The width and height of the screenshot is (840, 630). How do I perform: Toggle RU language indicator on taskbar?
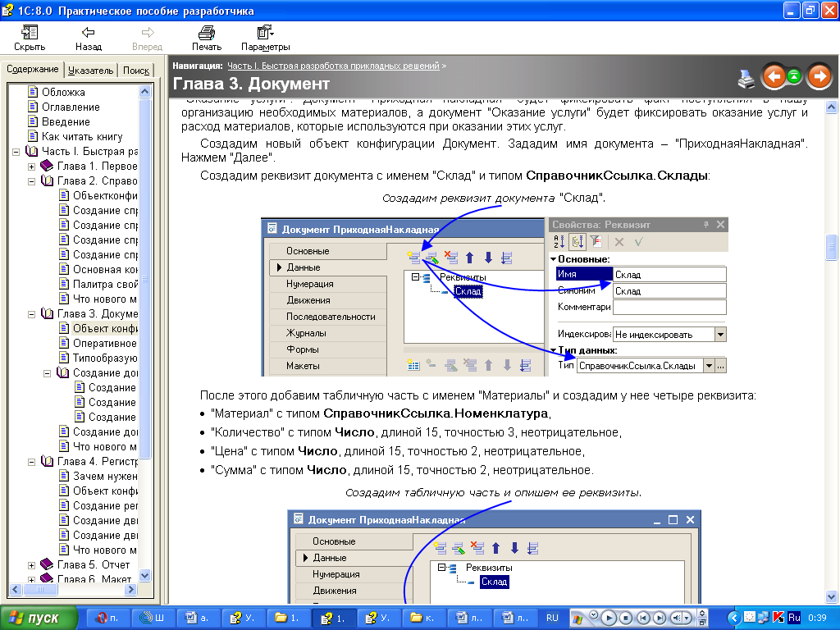click(x=552, y=618)
